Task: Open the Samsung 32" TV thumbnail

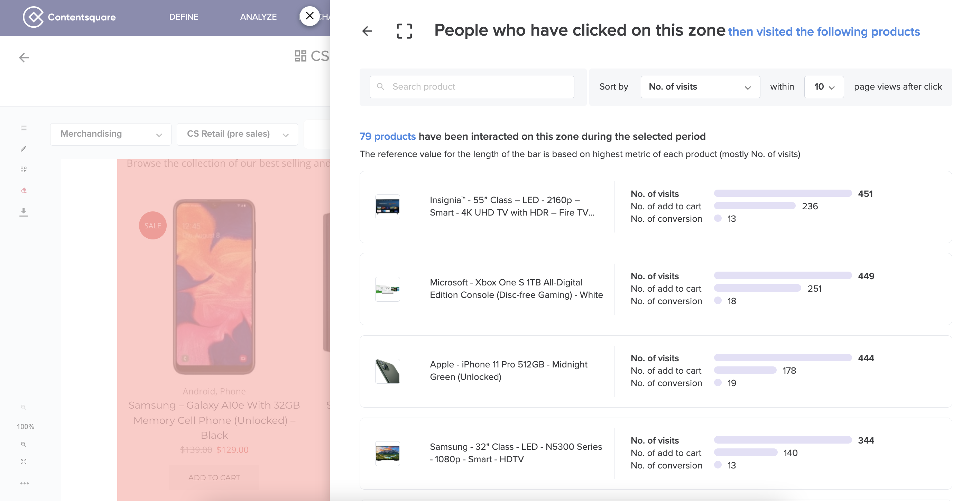Action: (387, 453)
